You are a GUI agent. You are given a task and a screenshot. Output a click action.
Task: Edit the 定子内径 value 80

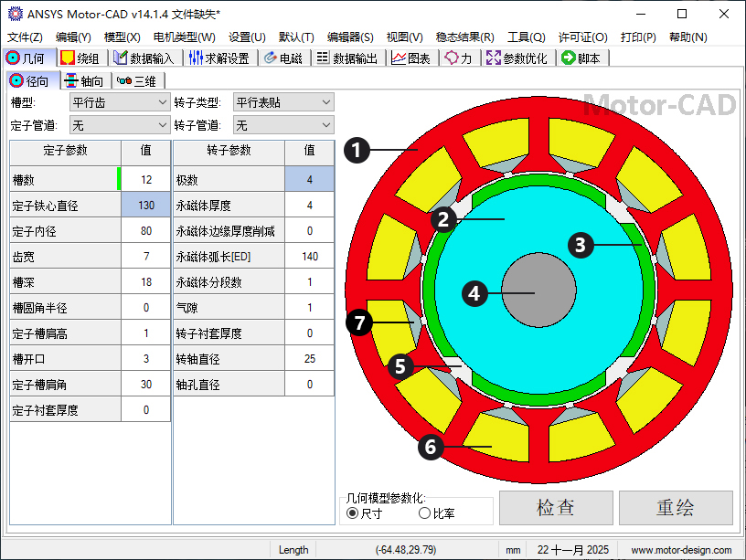click(x=146, y=231)
